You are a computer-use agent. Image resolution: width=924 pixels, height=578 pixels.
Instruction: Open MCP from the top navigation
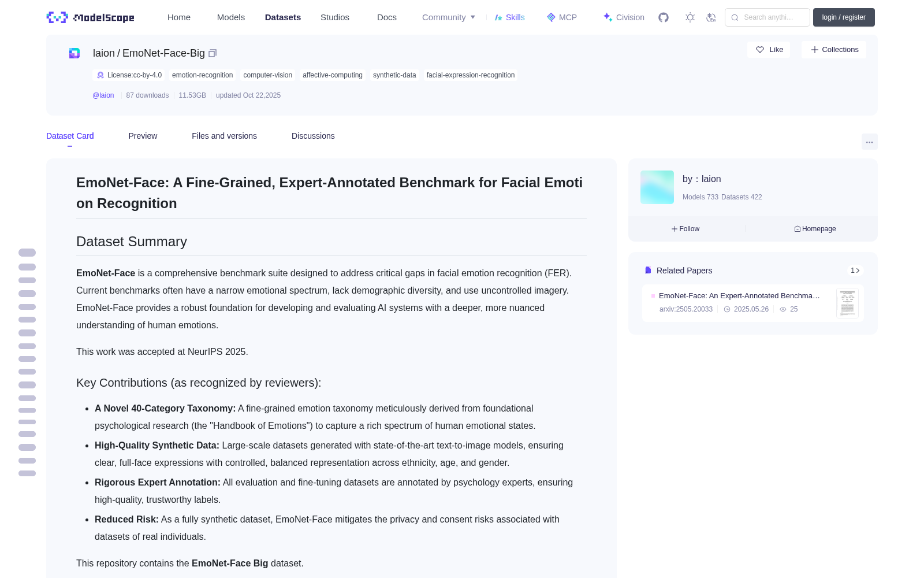point(561,17)
